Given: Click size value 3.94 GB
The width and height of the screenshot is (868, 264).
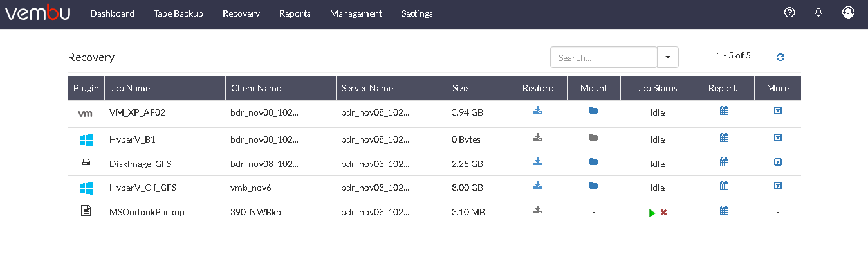Looking at the screenshot, I should click(x=467, y=112).
